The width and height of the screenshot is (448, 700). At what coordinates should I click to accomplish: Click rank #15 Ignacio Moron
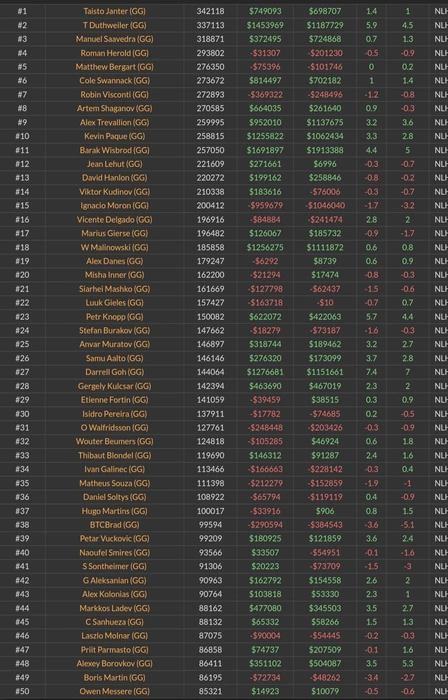click(x=114, y=205)
